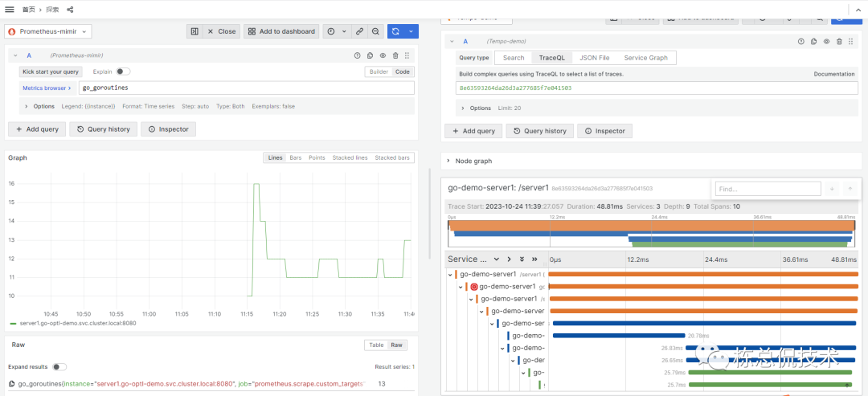Click Close to close the left pane
This screenshot has height=396, width=868.
point(222,31)
